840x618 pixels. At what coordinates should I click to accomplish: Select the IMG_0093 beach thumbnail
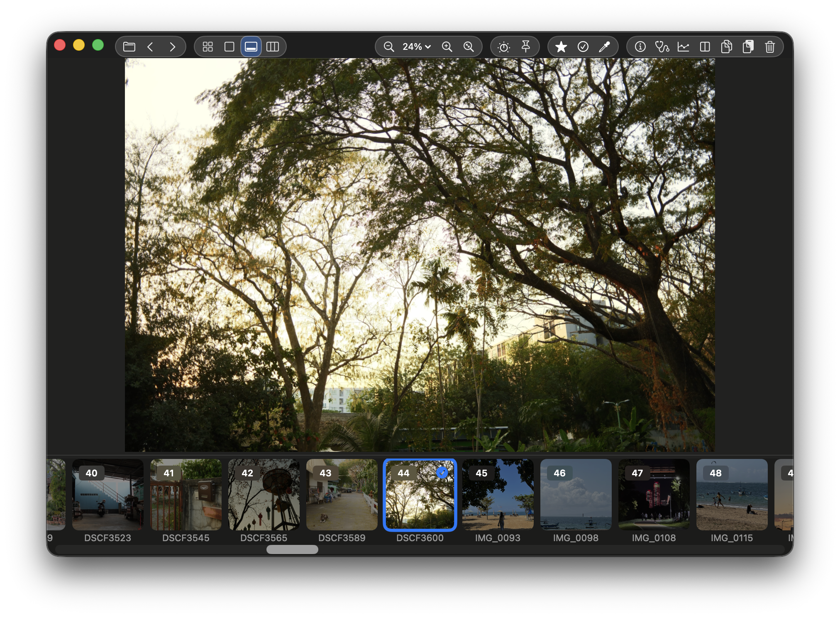click(x=498, y=495)
